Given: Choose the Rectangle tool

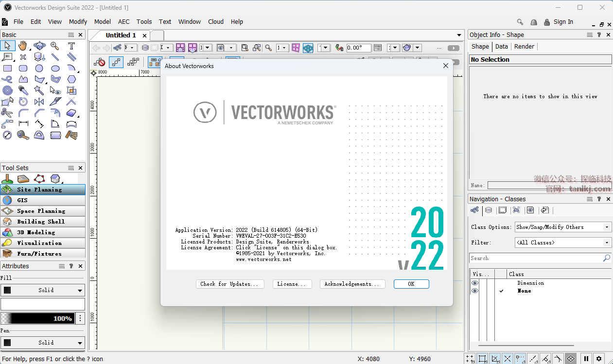Looking at the screenshot, I should click(7, 69).
